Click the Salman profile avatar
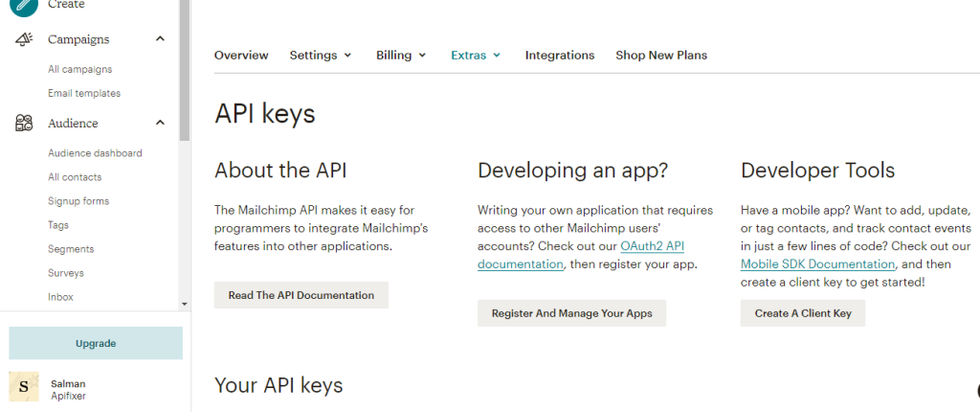 tap(24, 388)
